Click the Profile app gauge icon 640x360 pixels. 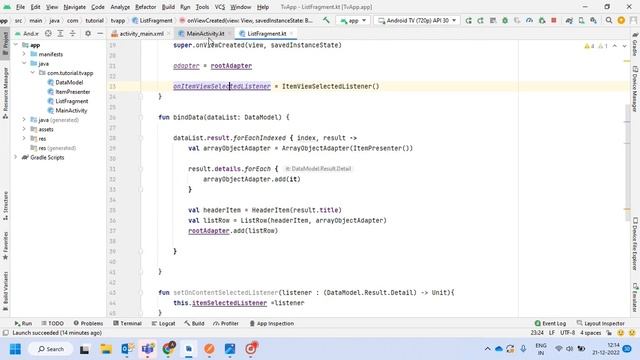click(529, 20)
